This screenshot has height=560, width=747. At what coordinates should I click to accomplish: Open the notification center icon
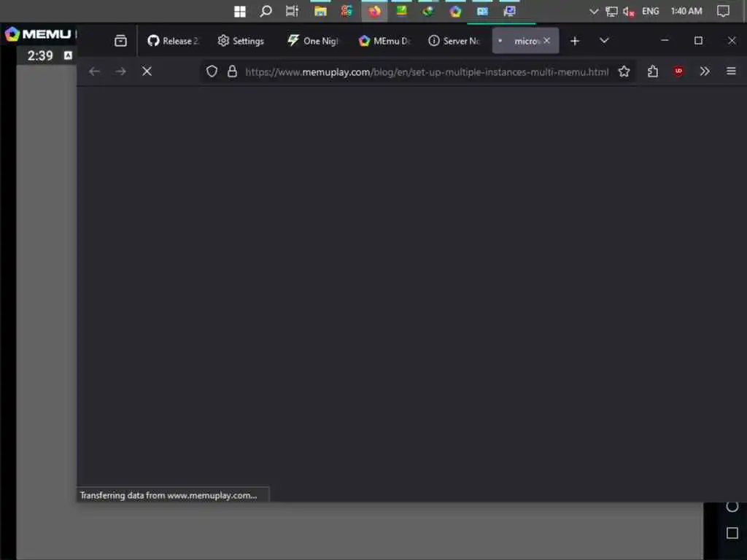(723, 11)
